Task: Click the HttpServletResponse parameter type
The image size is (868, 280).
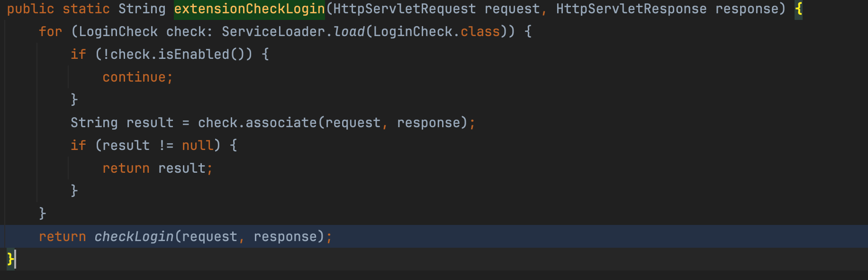Action: 632,9
